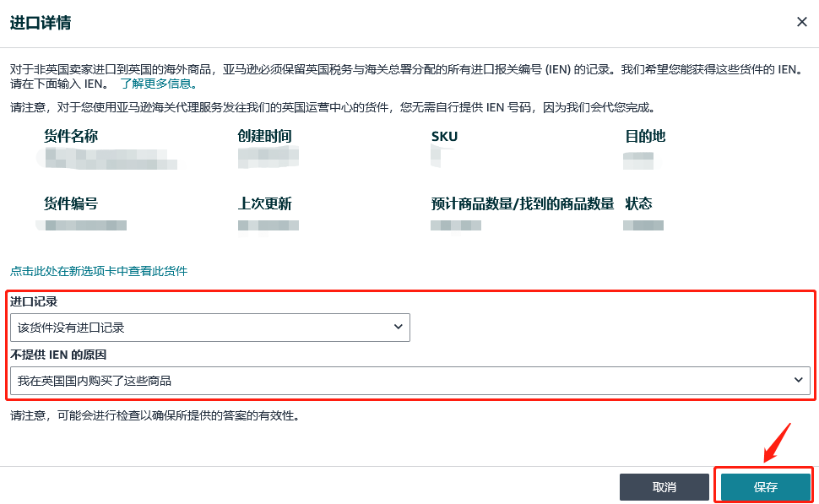Close the 进口详情 dialog

point(801,22)
